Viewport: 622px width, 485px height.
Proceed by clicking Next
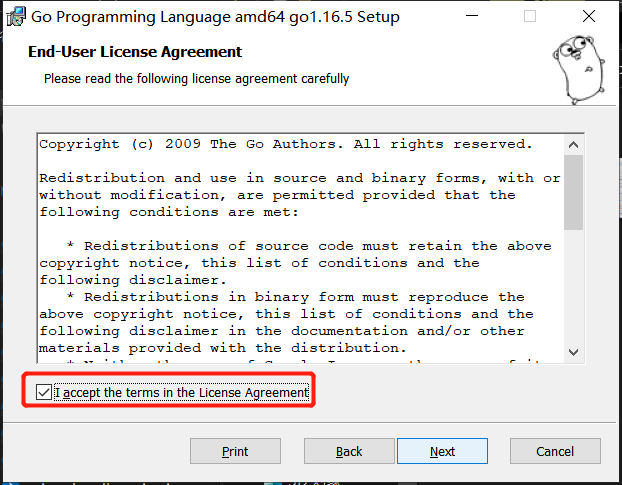click(x=443, y=451)
